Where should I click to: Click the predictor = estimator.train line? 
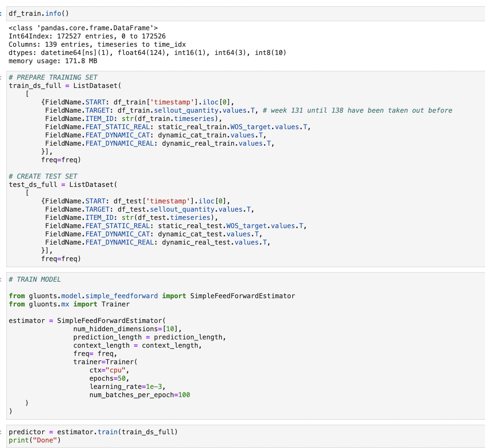[x=93, y=432]
